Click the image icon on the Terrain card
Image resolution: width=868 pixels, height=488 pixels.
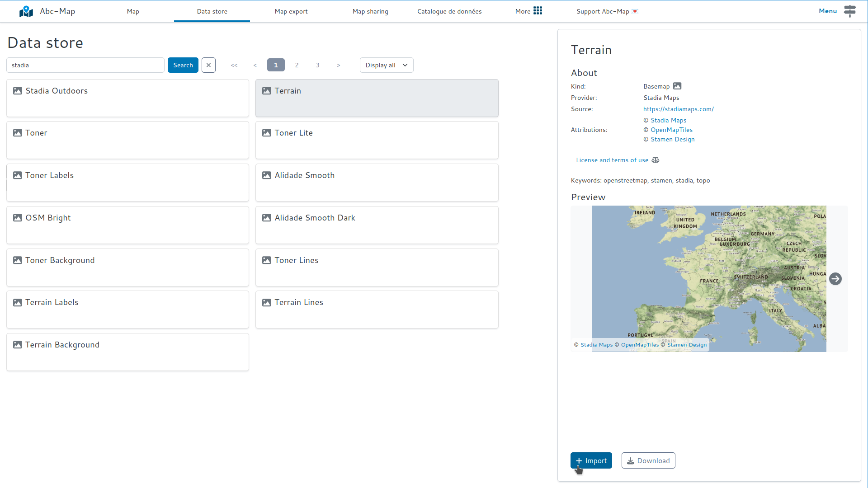(267, 90)
